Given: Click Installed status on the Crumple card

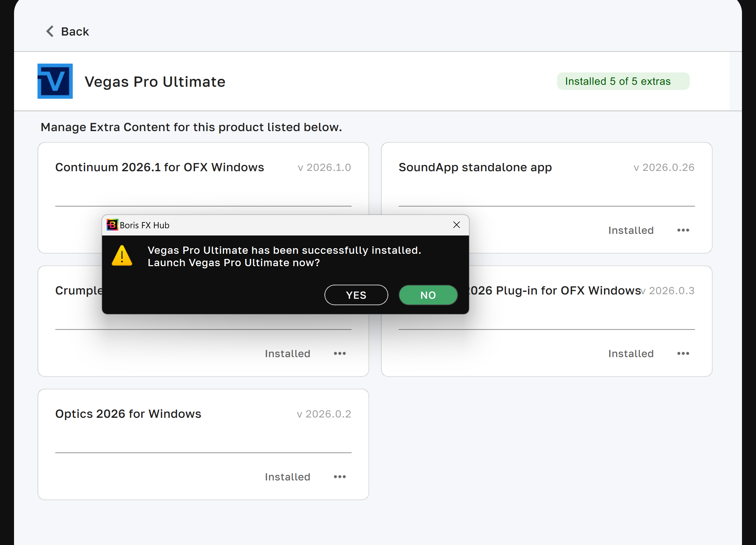Looking at the screenshot, I should [x=287, y=354].
